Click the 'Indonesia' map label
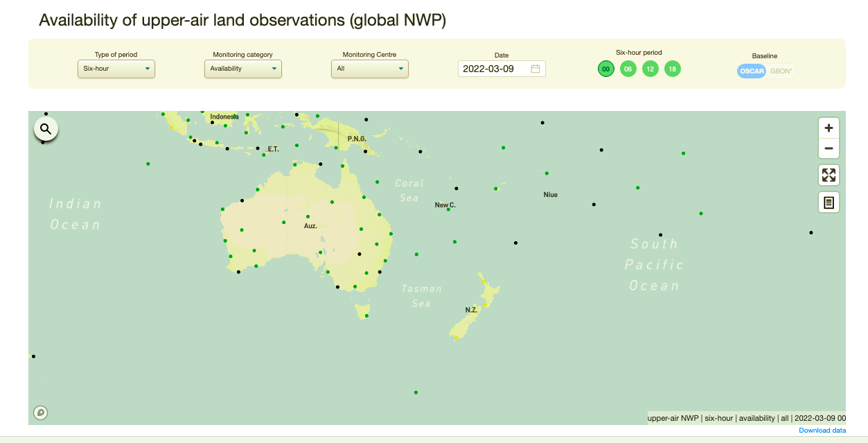 [x=224, y=116]
